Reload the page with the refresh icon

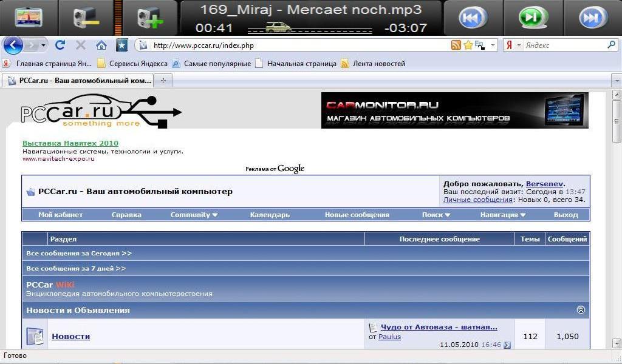point(60,45)
